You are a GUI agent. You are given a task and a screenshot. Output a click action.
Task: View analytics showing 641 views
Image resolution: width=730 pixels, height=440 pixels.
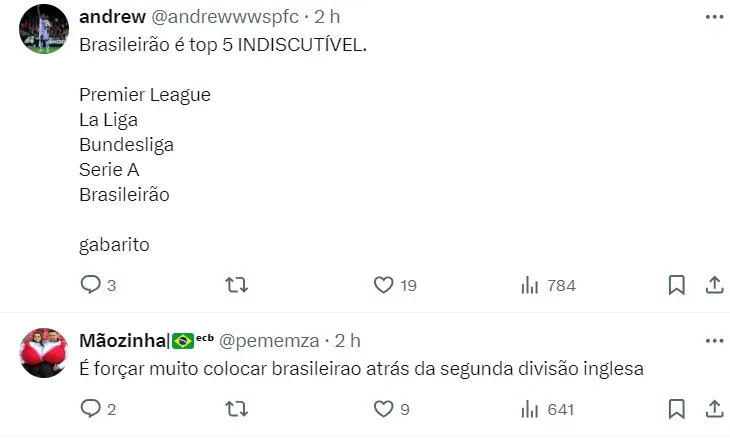click(x=530, y=408)
